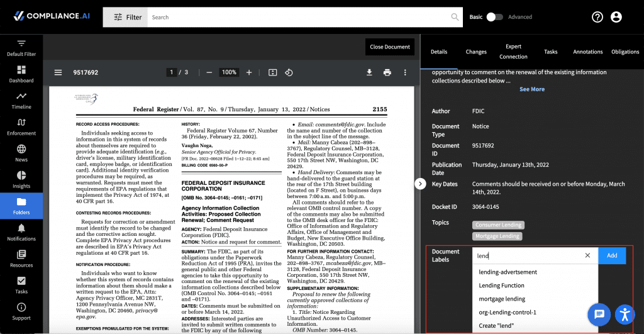Click the author value FDIC

pos(478,111)
